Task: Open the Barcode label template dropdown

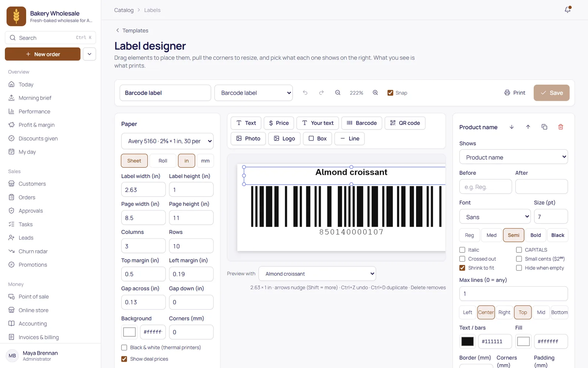Action: (x=254, y=93)
